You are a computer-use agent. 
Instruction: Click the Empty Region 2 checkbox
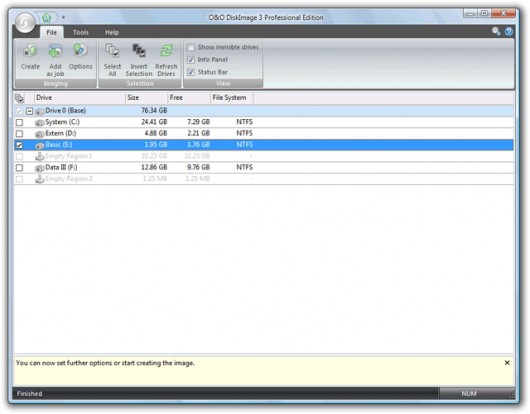(x=20, y=179)
